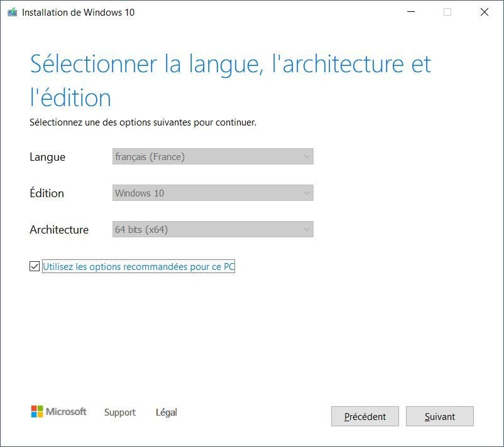
Task: Click the "Installation de Windows 10" window title
Action: coord(78,12)
